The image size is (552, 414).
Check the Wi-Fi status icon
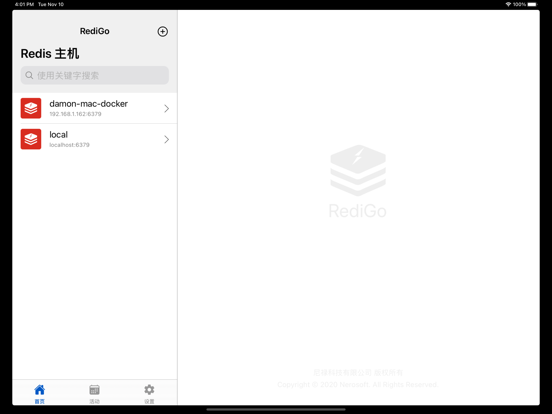(508, 4)
